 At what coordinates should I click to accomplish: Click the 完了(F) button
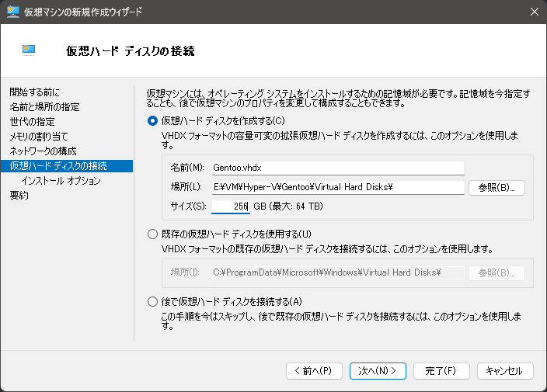(441, 371)
